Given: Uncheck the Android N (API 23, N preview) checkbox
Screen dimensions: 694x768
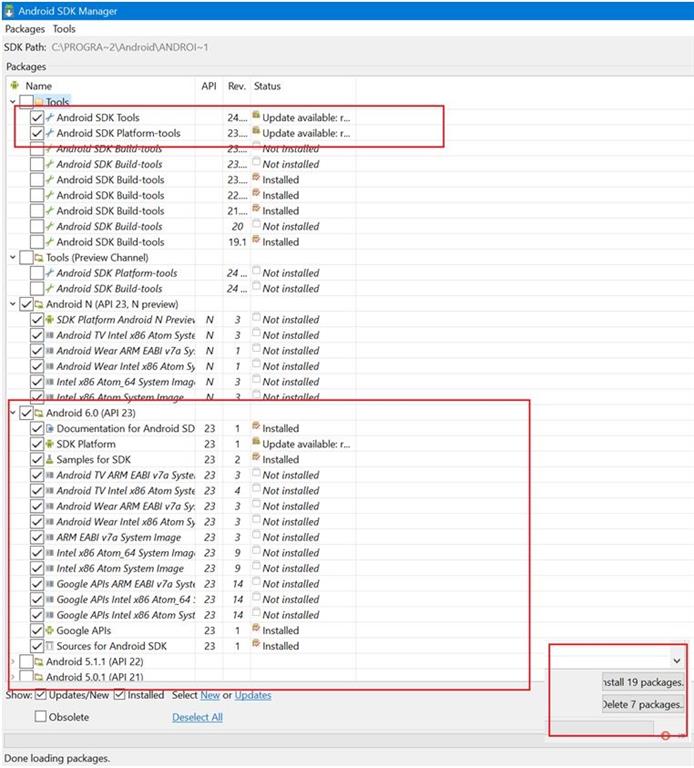Looking at the screenshot, I should (26, 304).
